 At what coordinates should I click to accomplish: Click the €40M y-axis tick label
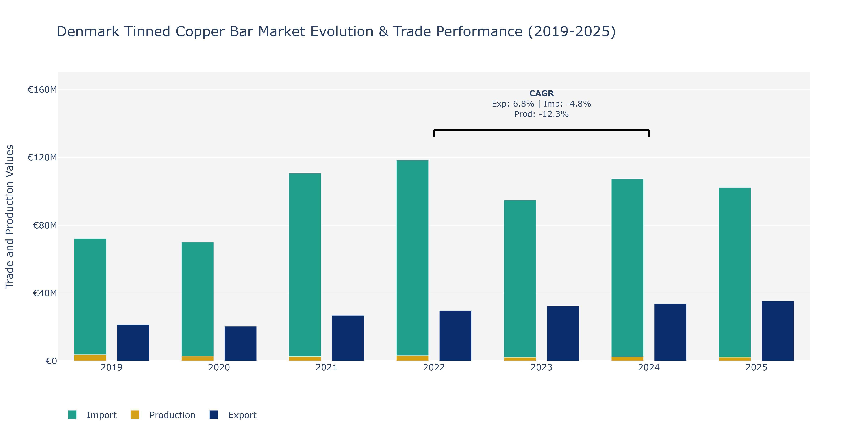tap(45, 293)
